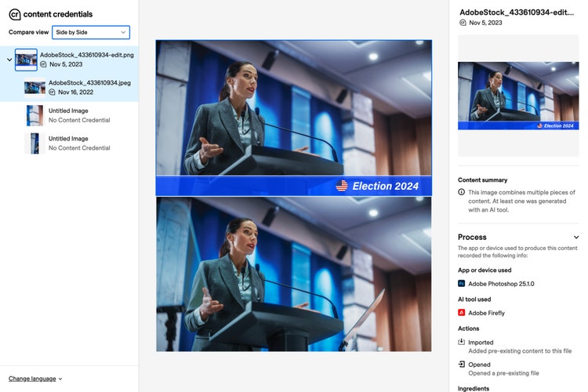Select first Untitled Image entry

34,115
